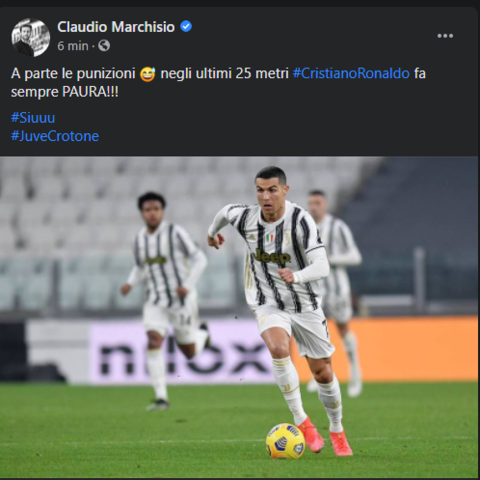Open the #JuveCrotone hashtag
The height and width of the screenshot is (480, 480).
click(x=55, y=136)
